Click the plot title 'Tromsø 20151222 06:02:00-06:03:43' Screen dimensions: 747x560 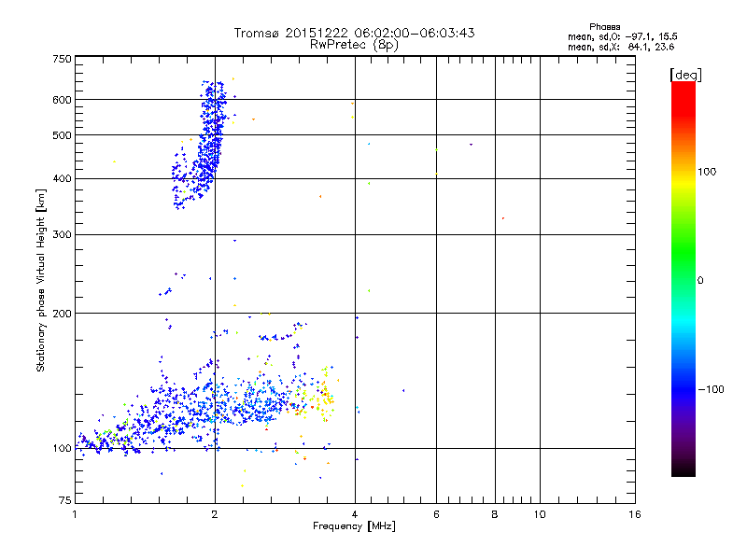[x=354, y=33]
